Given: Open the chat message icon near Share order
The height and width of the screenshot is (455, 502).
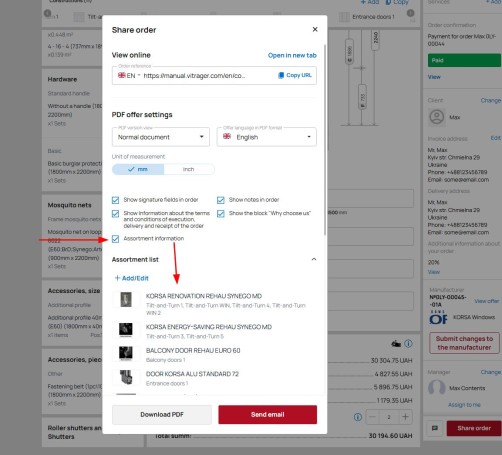Looking at the screenshot, I should coord(435,428).
